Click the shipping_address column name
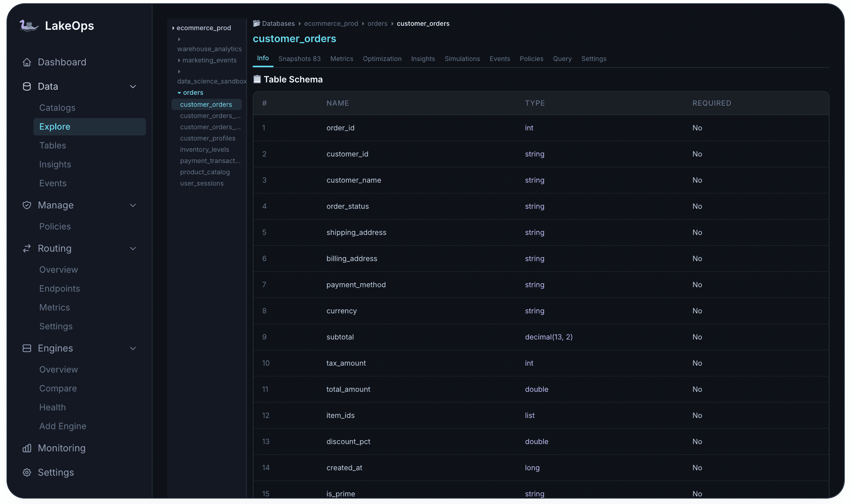Screen dimensions: 852x504 356,232
